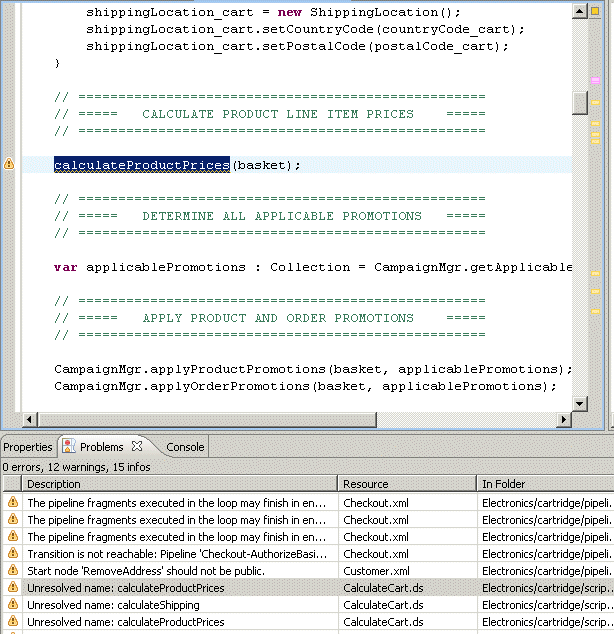The height and width of the screenshot is (634, 614).
Task: Click the Problems tab icon
Action: pyautogui.click(x=69, y=447)
